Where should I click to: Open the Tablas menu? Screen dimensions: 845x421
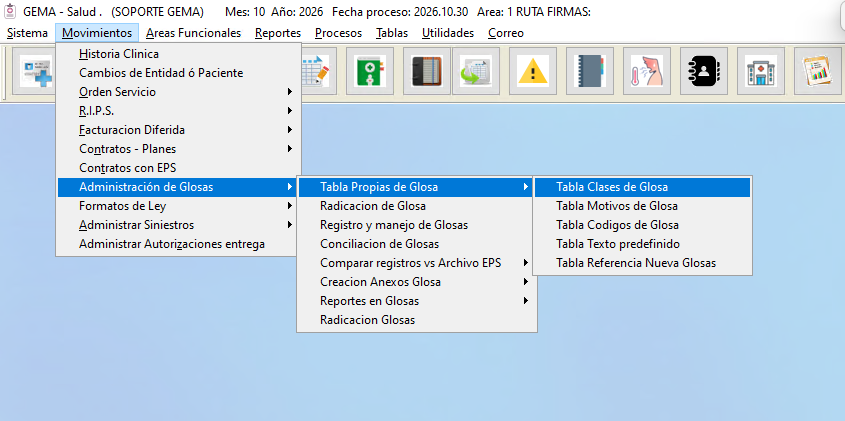point(392,33)
